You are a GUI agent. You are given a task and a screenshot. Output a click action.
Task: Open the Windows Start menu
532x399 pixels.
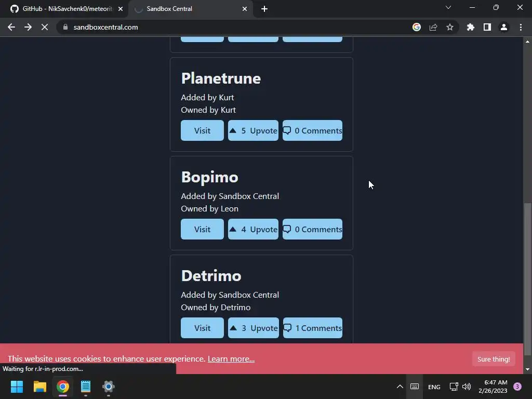click(x=17, y=387)
